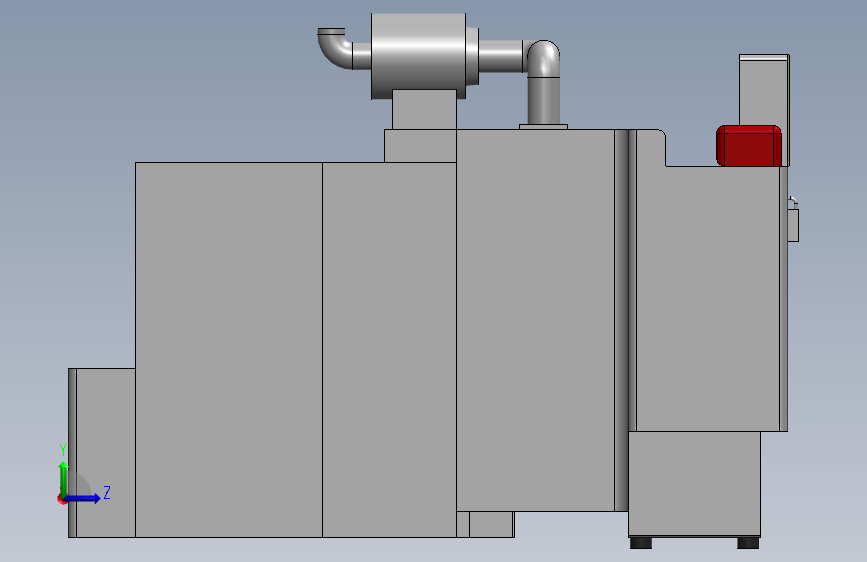Image resolution: width=867 pixels, height=562 pixels.
Task: Pick the large leftmost gray cabinet face
Action: tap(229, 350)
